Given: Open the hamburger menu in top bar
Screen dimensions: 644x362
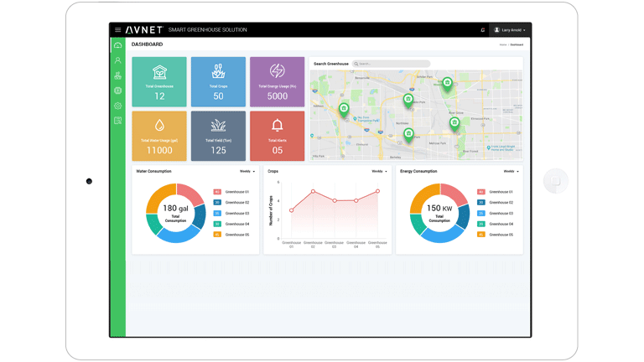Looking at the screenshot, I should coord(117,30).
